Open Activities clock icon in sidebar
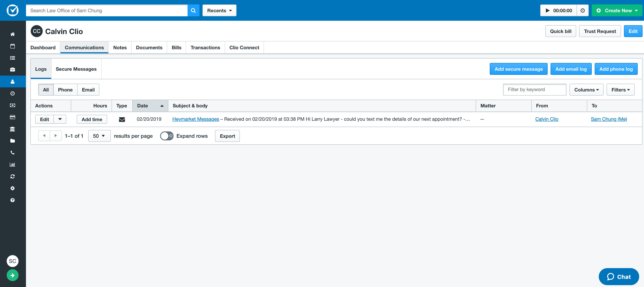The image size is (644, 287). coord(12,94)
